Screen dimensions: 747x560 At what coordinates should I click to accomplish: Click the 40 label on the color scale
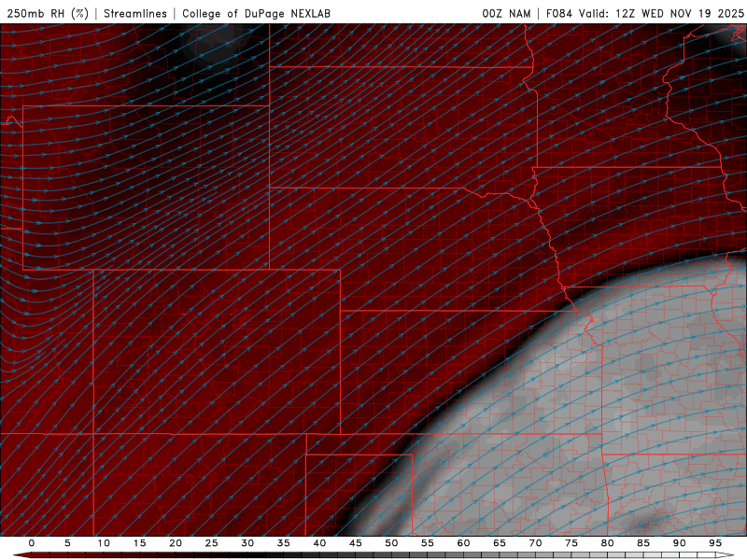click(319, 543)
